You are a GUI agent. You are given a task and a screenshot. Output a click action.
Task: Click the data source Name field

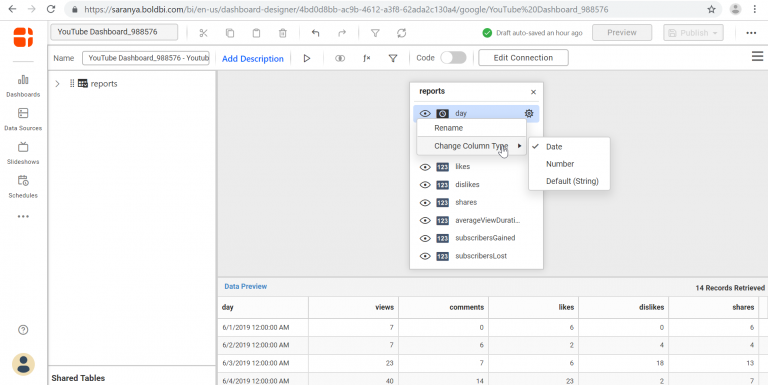click(x=146, y=58)
